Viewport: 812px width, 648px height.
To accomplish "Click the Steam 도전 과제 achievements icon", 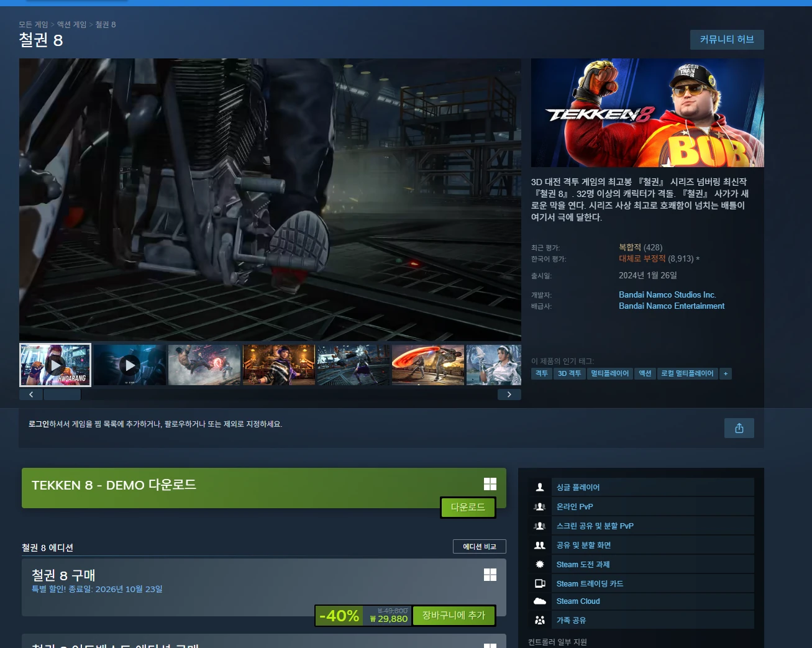I will tap(540, 564).
